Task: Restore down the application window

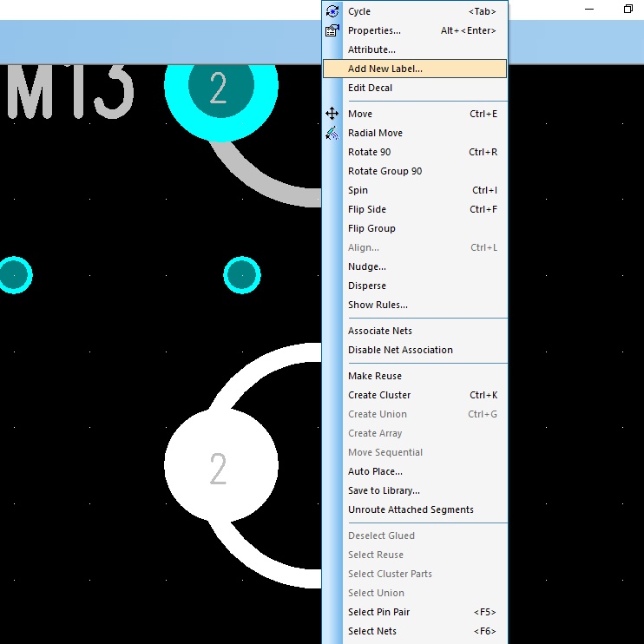Action: click(x=628, y=9)
